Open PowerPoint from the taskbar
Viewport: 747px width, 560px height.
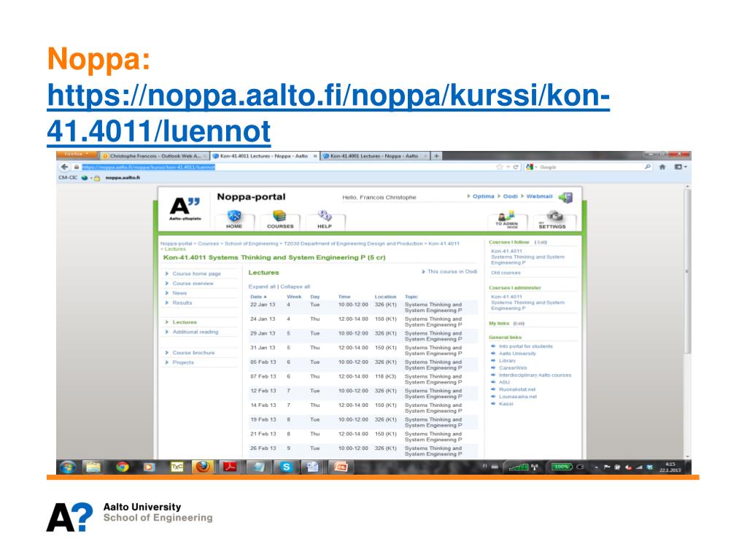(x=341, y=467)
